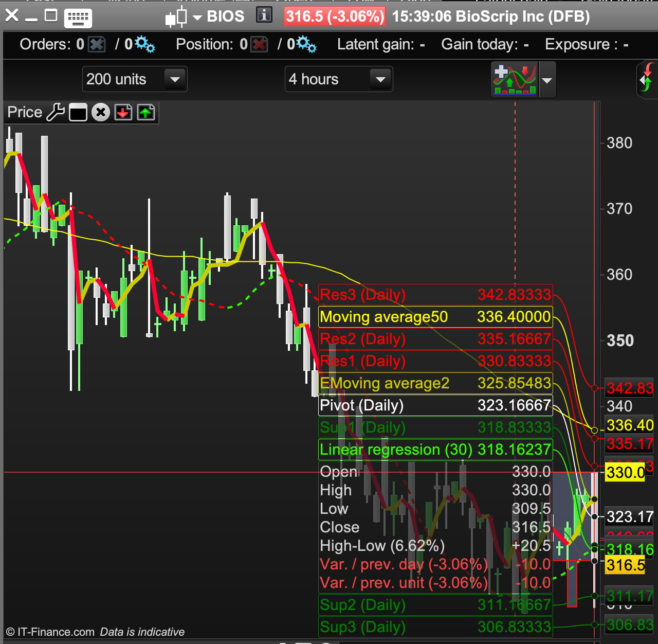Select the Moving average50 336.40000 row
658x644 pixels.
coord(435,317)
